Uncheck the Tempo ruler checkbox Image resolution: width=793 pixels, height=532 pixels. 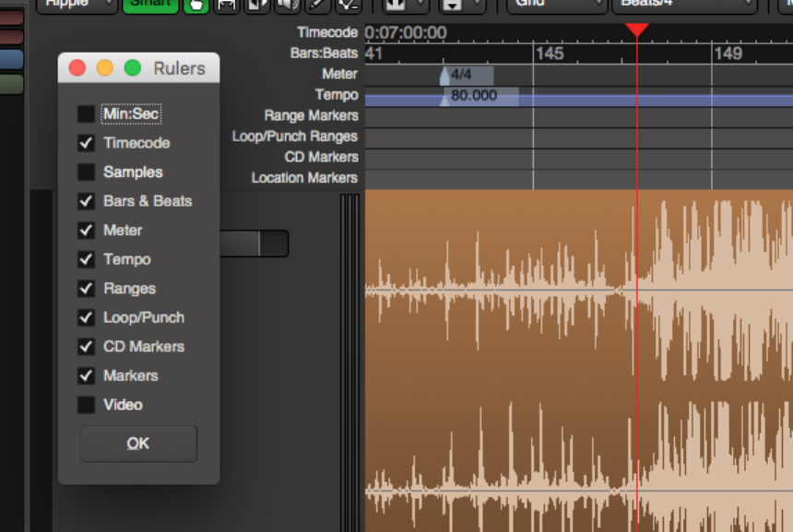click(x=86, y=259)
